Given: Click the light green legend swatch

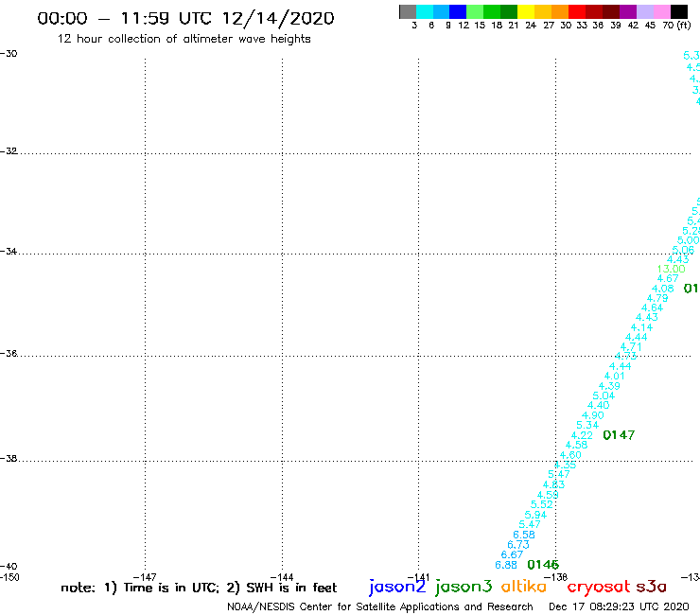Looking at the screenshot, I should [475, 11].
